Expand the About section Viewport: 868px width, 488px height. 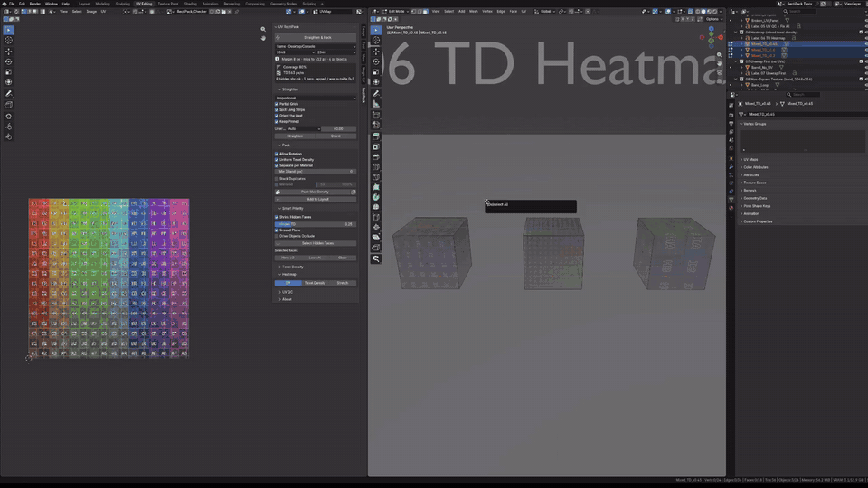pos(285,299)
